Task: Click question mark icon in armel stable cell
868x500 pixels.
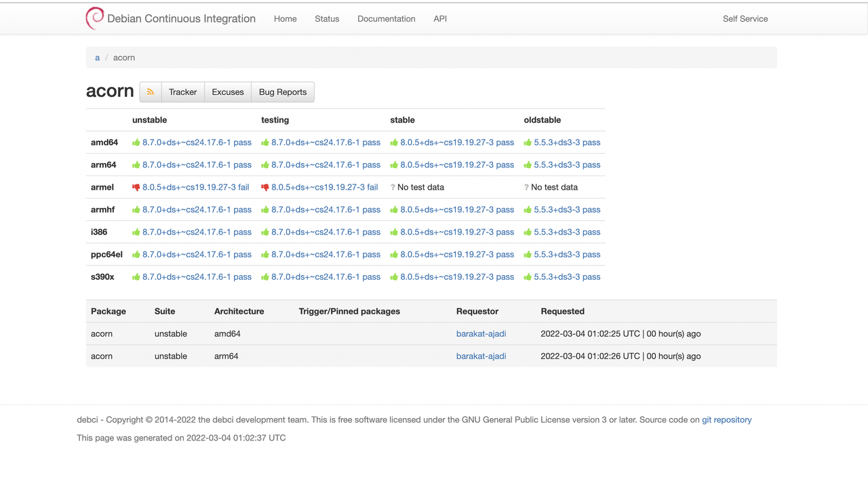Action: [x=393, y=187]
